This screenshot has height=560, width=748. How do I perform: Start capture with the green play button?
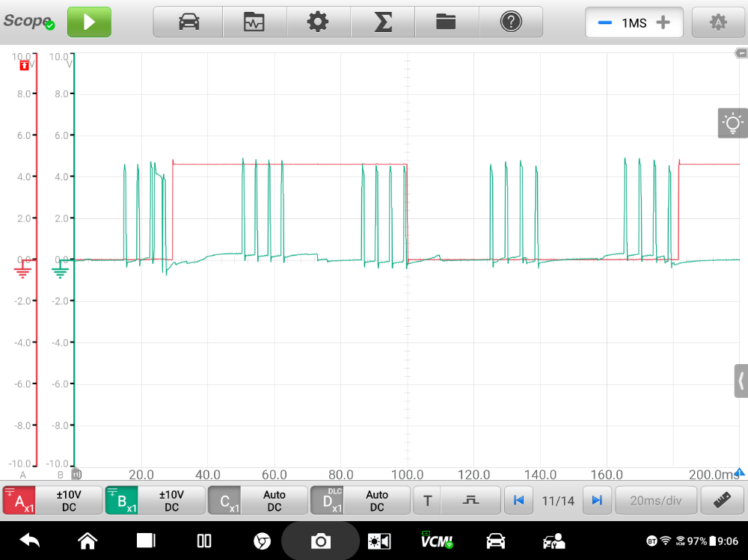89,22
